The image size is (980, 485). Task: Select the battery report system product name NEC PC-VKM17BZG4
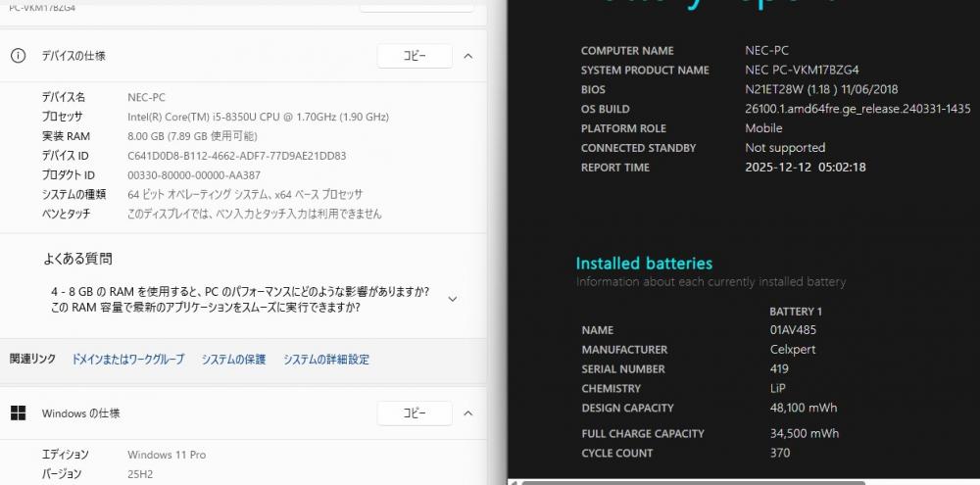click(x=802, y=70)
